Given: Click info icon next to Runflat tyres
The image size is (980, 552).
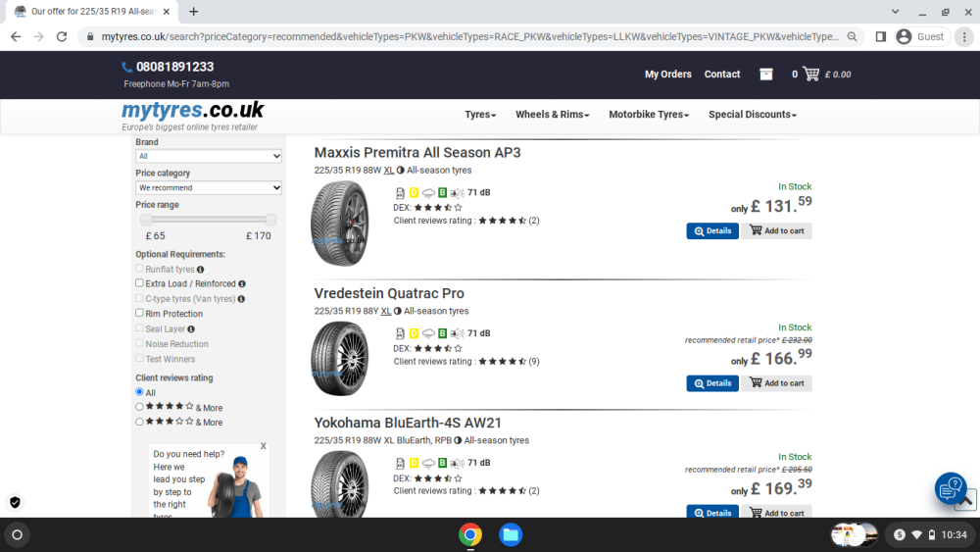Looking at the screenshot, I should click(201, 270).
